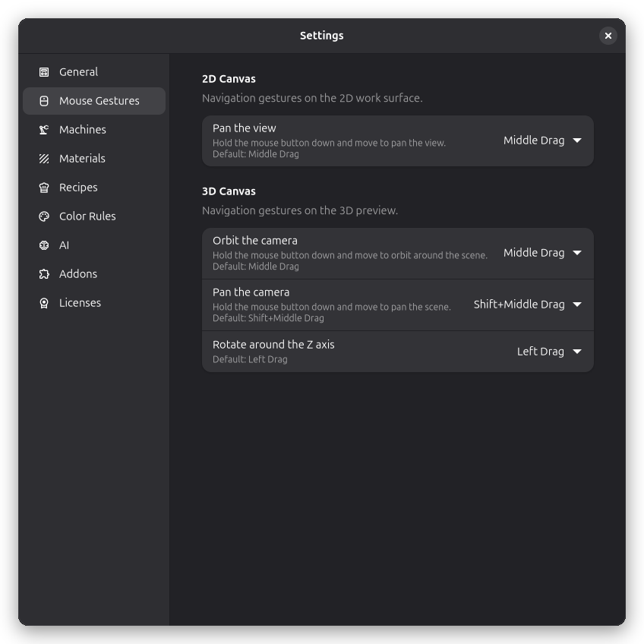The width and height of the screenshot is (644, 644).
Task: Expand the Shift+Middle Drag dropdown for camera pan
Action: (x=527, y=305)
